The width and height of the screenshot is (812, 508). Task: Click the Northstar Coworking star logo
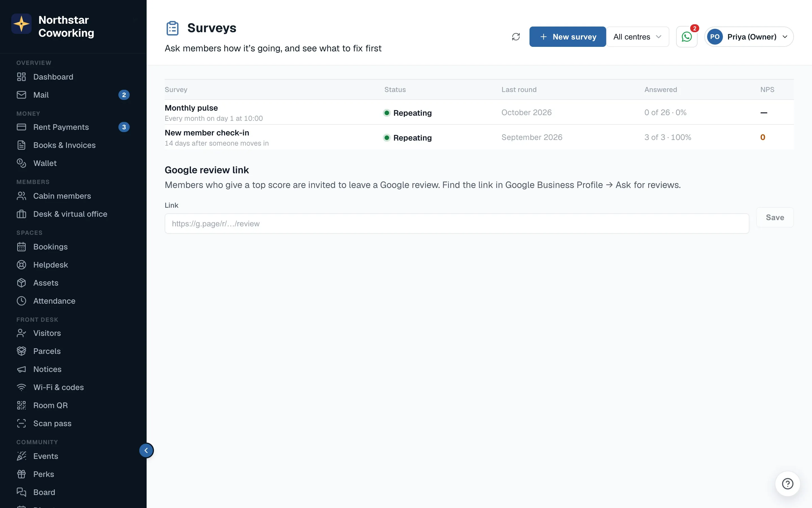(x=21, y=24)
